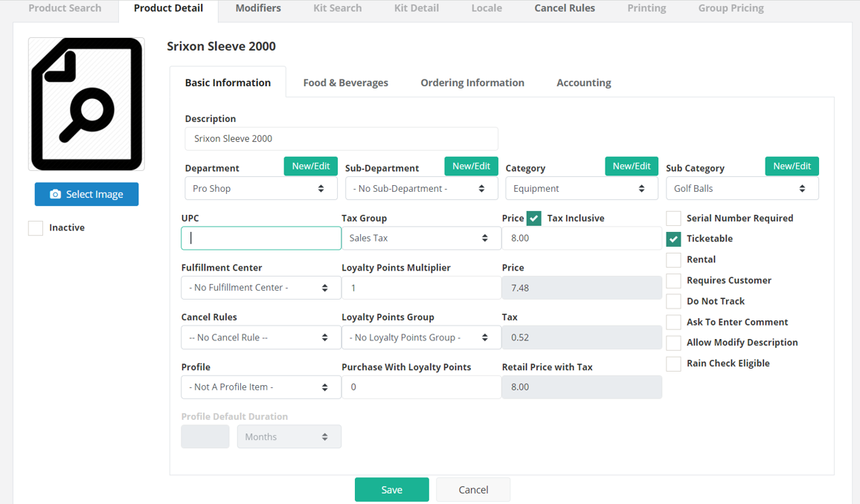
Task: Click New/Edit button for Department
Action: click(x=310, y=166)
